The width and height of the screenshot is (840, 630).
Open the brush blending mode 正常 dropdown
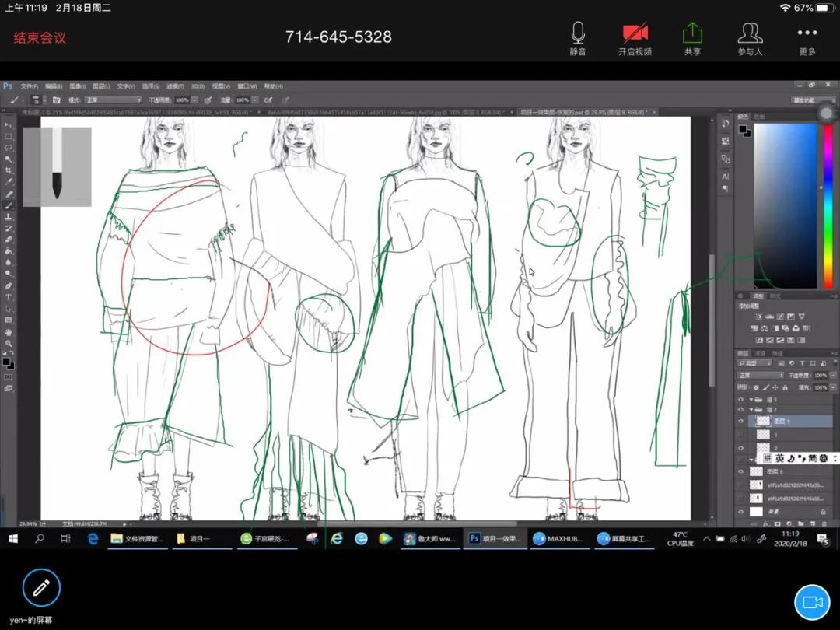click(113, 100)
